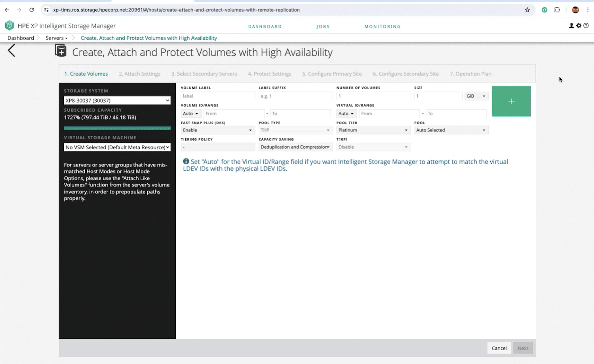Click the '1727% (797.44 TiB / 46.18 TiB)' text

[x=100, y=117]
